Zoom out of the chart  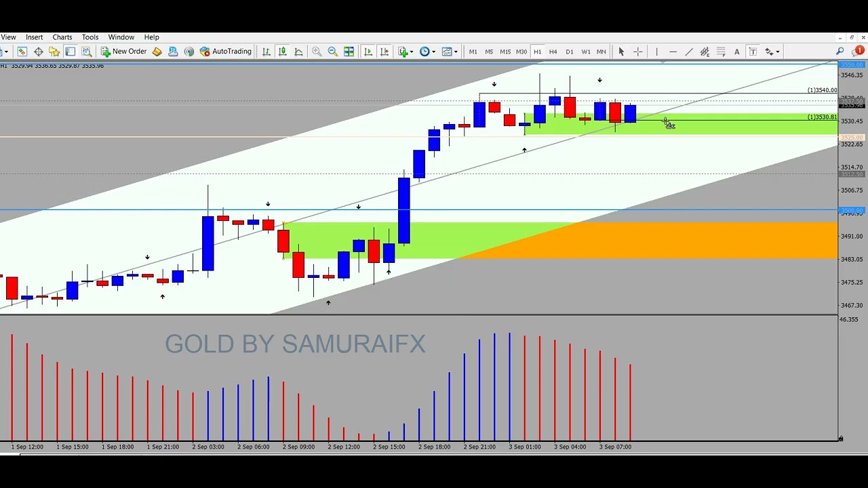click(x=333, y=52)
